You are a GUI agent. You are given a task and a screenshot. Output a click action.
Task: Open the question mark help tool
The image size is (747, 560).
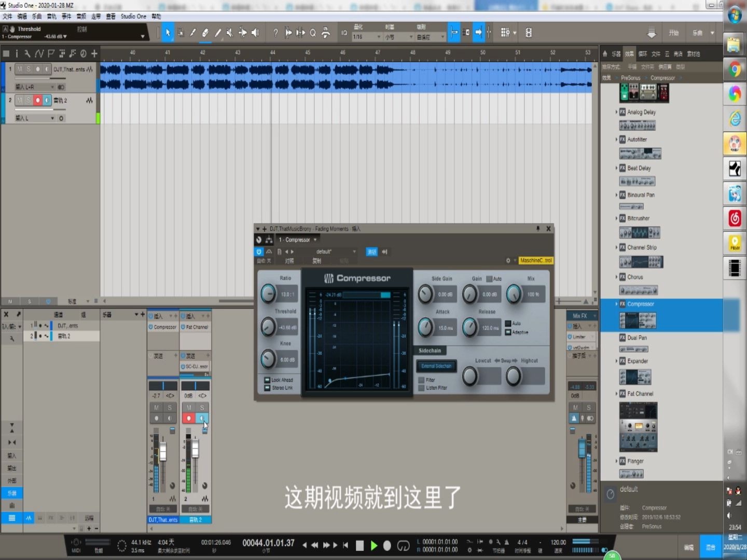[x=275, y=33]
